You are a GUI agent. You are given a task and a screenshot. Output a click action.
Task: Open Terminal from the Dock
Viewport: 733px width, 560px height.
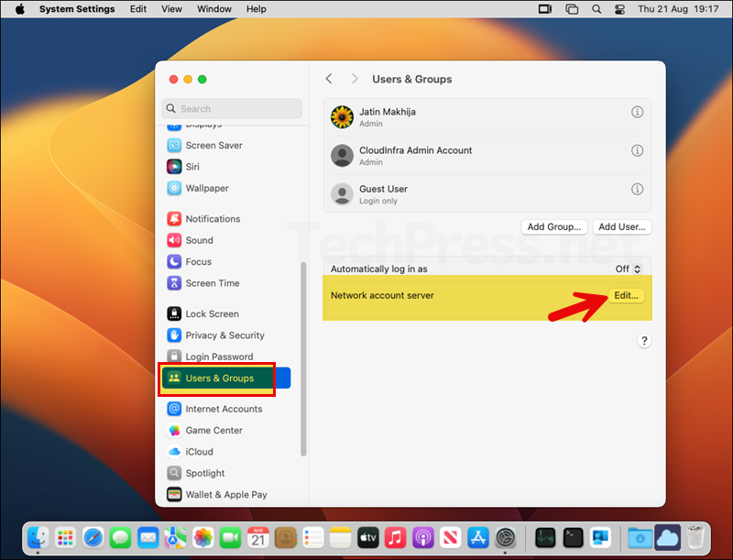[574, 538]
